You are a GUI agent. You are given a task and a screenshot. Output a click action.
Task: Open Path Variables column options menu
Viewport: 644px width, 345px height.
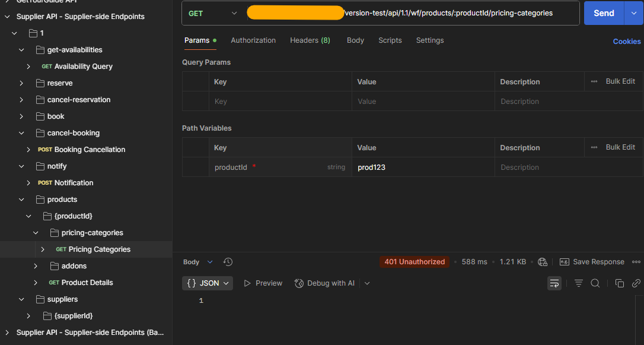pos(594,147)
